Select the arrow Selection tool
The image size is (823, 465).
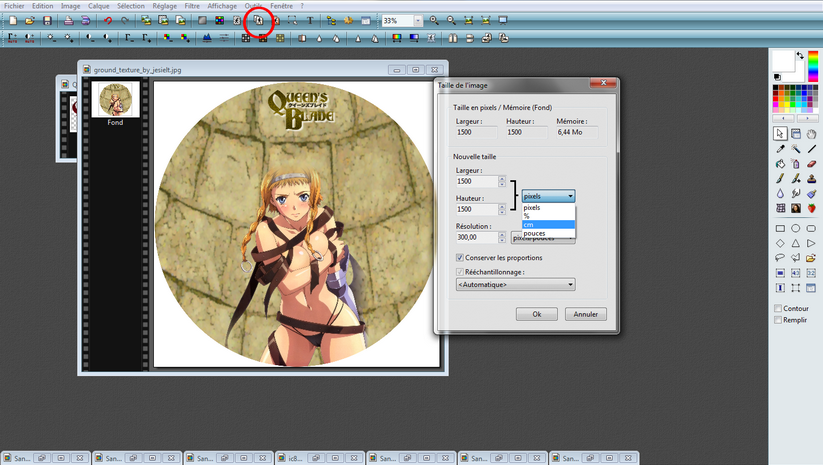tap(780, 133)
